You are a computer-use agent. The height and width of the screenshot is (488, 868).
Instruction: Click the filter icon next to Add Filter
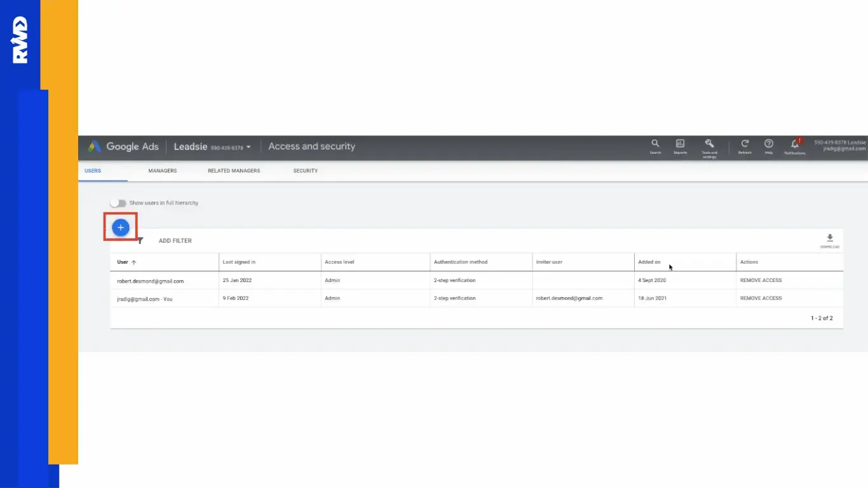click(140, 240)
